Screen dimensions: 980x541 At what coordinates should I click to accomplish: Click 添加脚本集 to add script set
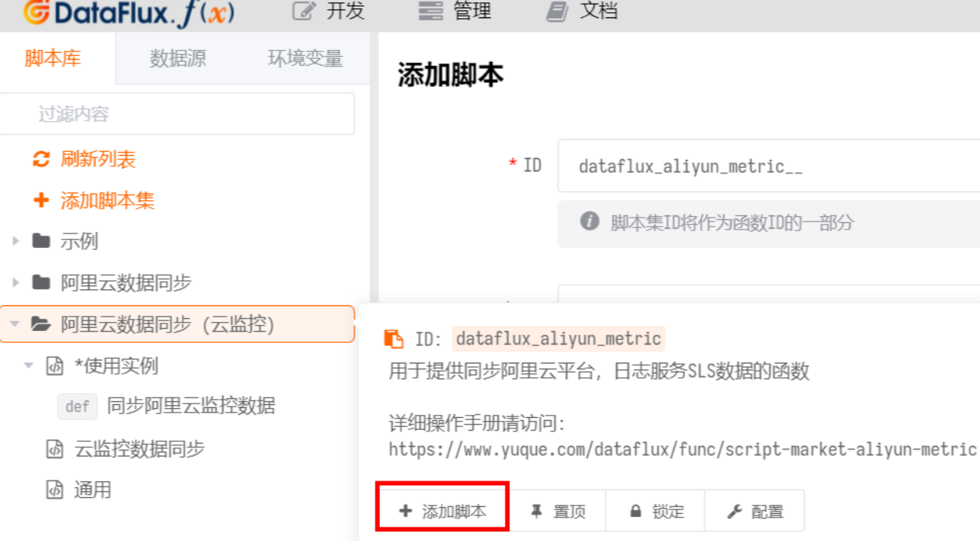tap(107, 201)
